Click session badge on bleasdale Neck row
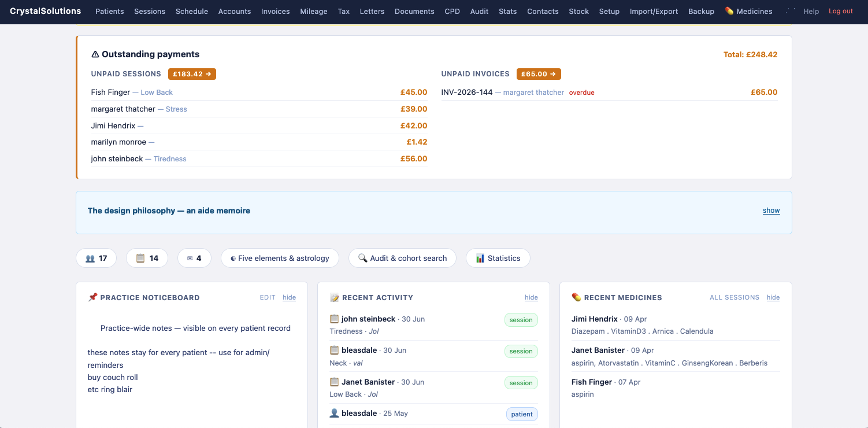 tap(521, 351)
